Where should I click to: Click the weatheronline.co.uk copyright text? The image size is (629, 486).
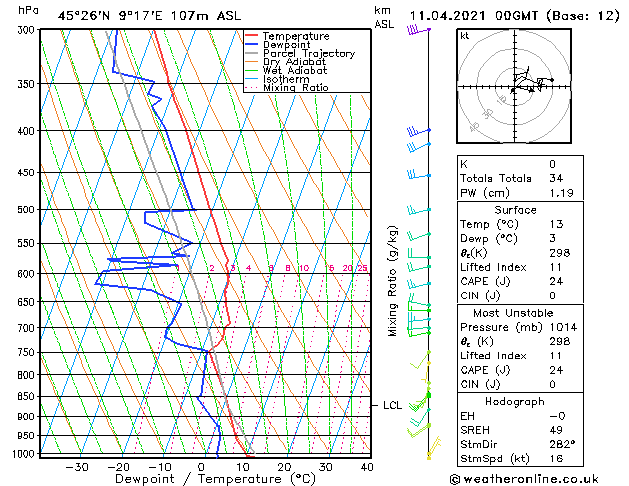524,479
